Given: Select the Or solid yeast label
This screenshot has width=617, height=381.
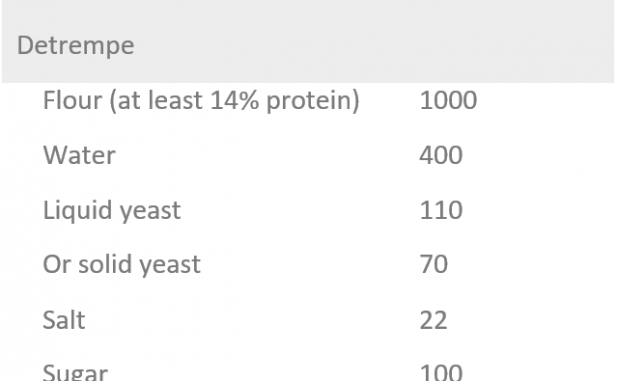Looking at the screenshot, I should point(122,264).
